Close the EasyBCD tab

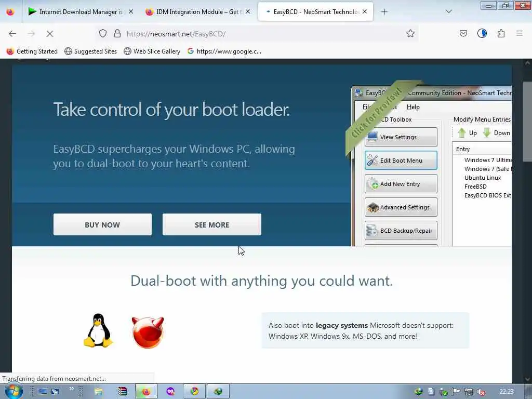coord(365,12)
